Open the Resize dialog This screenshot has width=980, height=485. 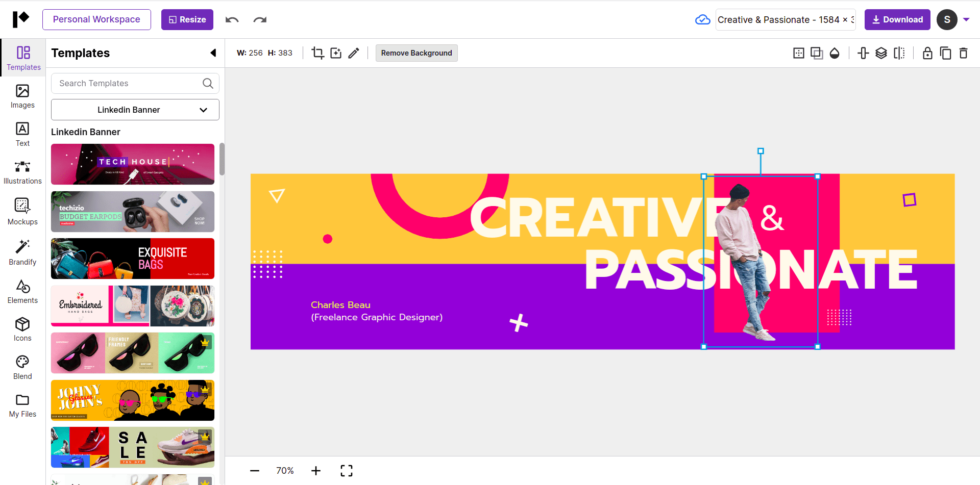(x=187, y=19)
